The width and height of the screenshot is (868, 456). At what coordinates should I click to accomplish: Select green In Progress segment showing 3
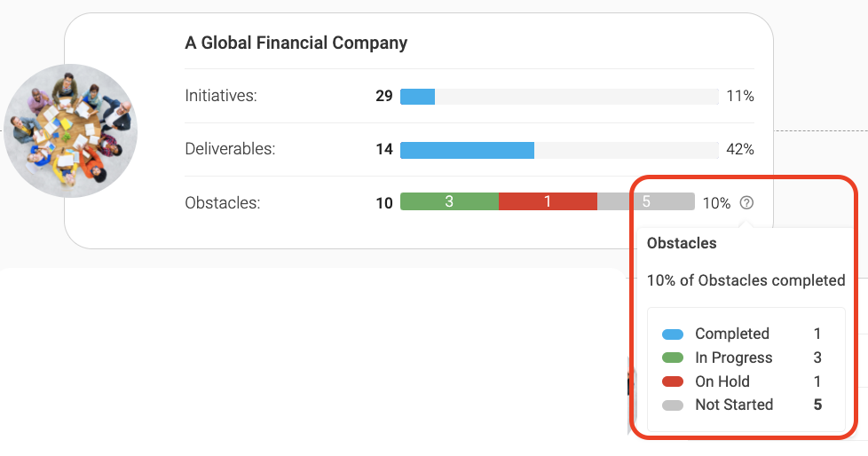tap(449, 201)
